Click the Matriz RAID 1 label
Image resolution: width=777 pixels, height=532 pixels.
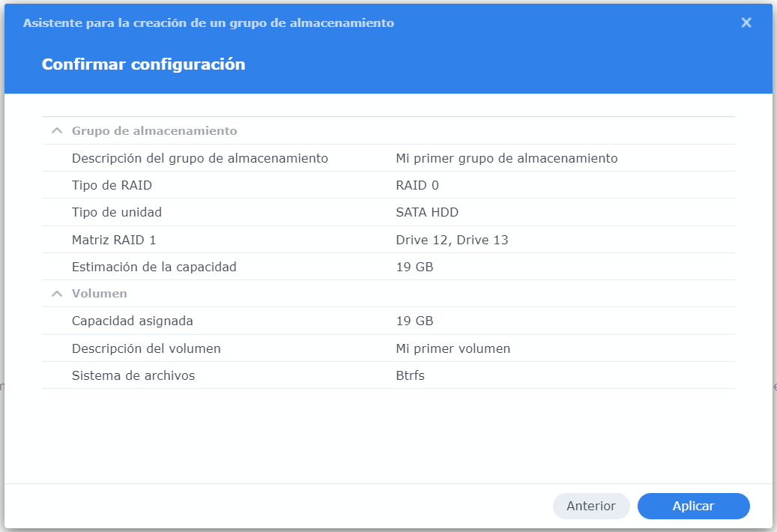[x=113, y=240]
